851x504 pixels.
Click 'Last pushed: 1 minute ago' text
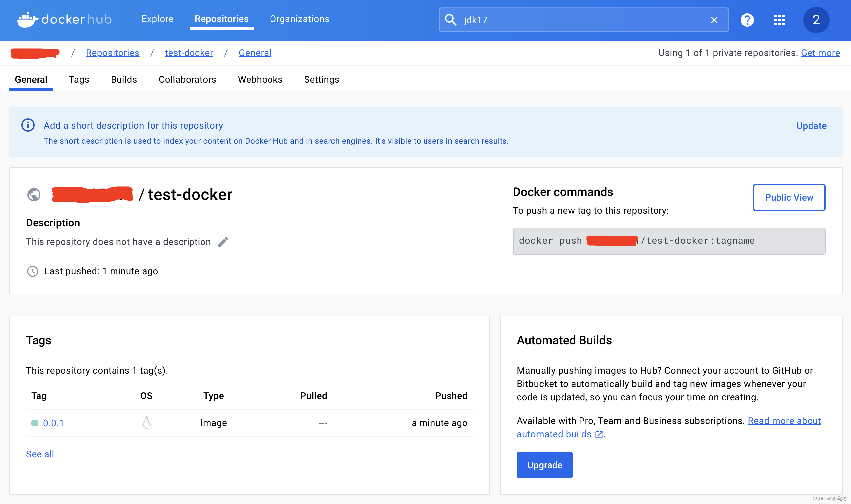(101, 271)
